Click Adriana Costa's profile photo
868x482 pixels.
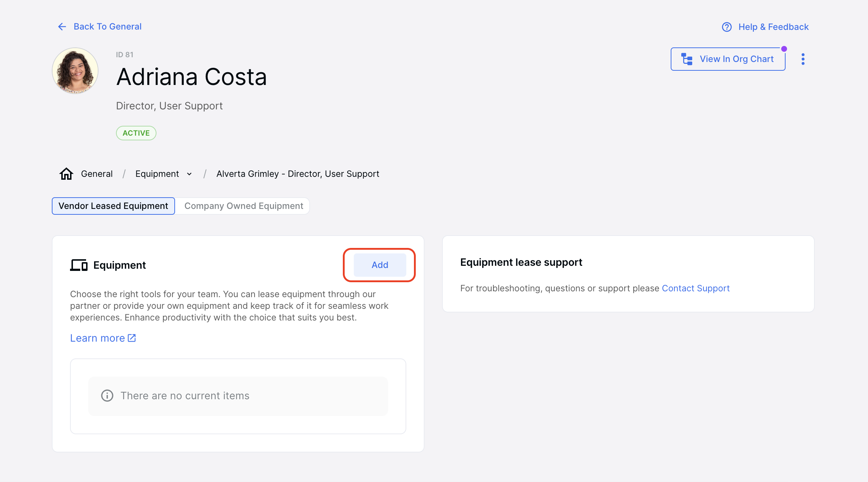75,71
